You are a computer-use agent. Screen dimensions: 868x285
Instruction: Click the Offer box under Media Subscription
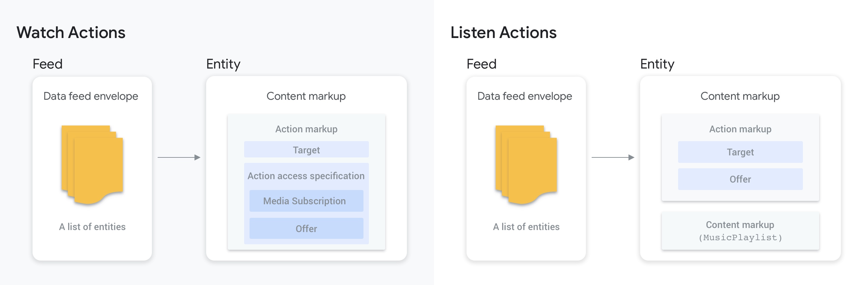[x=306, y=229]
